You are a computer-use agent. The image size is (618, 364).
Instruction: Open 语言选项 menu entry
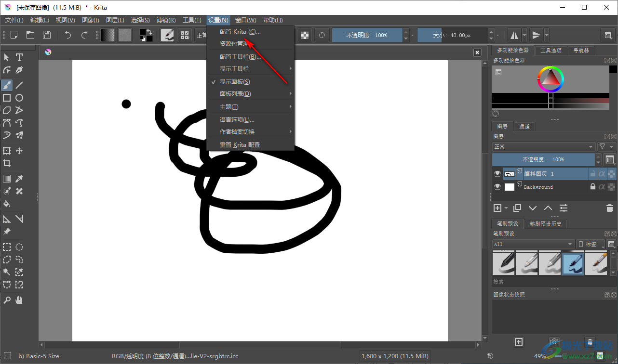coord(250,120)
